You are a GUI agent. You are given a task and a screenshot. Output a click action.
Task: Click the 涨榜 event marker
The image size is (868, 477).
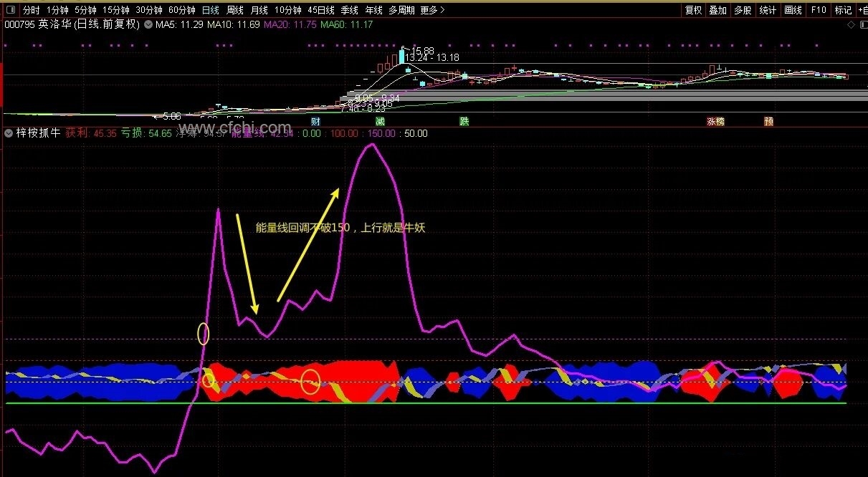coord(715,121)
